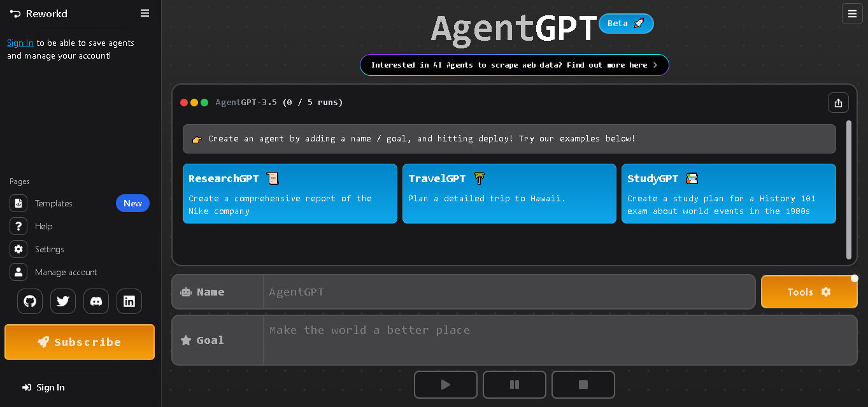Click the share icon on the agent window
868x407 pixels.
pos(838,102)
